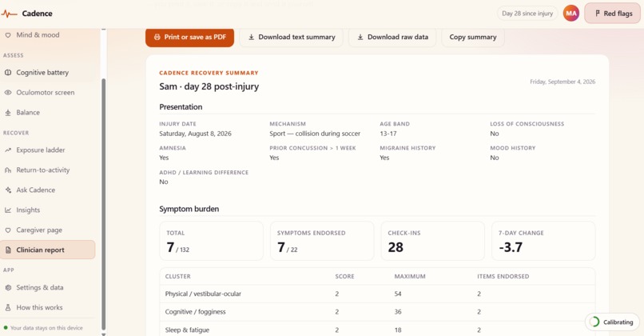The image size is (644, 336).
Task: Open Red flags panel
Action: click(612, 14)
